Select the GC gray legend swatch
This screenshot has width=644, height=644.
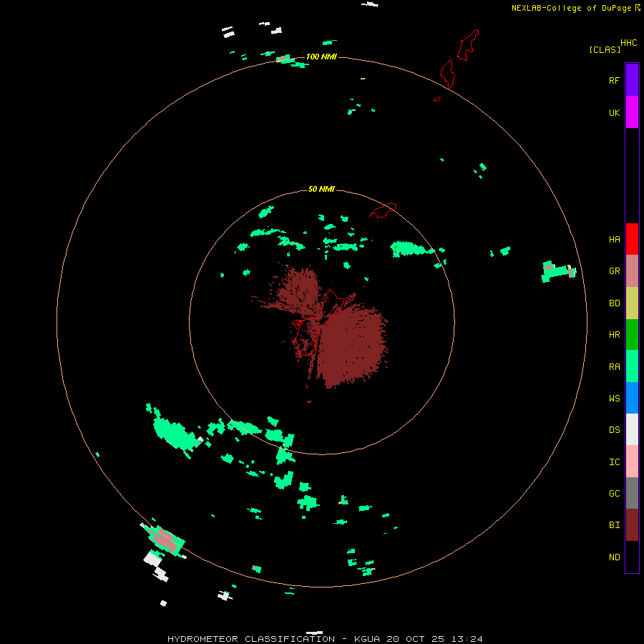coord(632,493)
